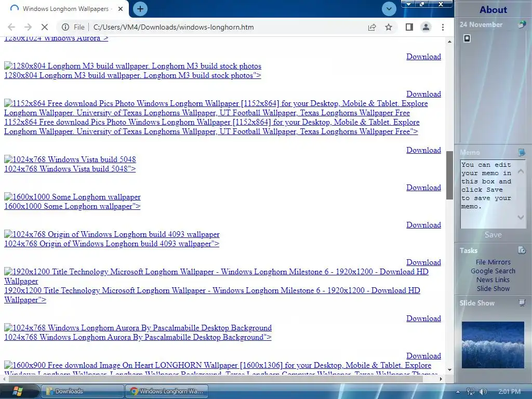Viewport: 532px width, 399px height.
Task: Bookmark this page with star
Action: tap(389, 27)
